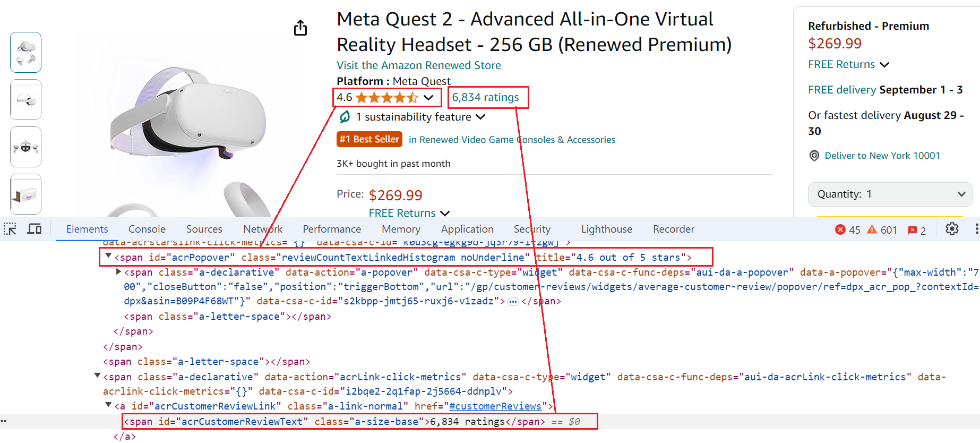This screenshot has height=443, width=980.
Task: Expand the sustainability feature chevron
Action: coord(480,117)
